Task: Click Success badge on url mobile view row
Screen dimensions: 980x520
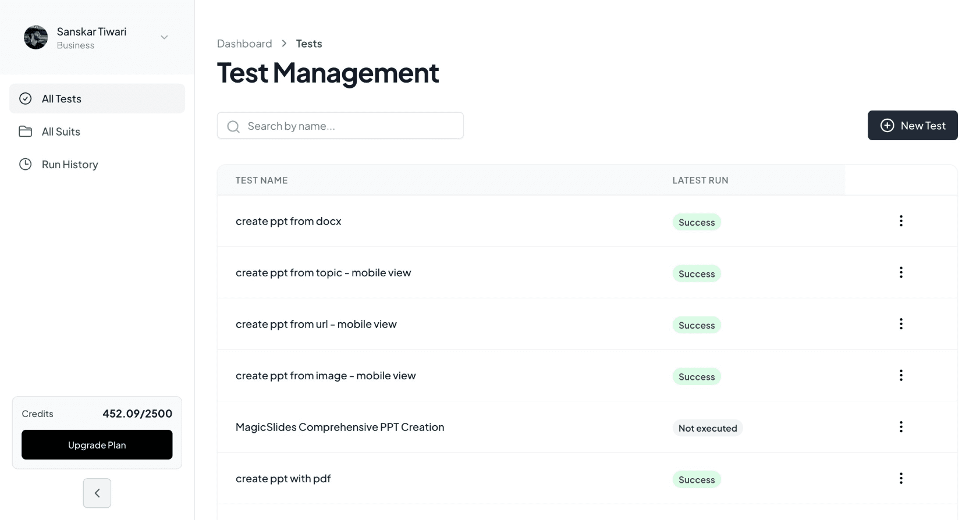Action: (697, 325)
